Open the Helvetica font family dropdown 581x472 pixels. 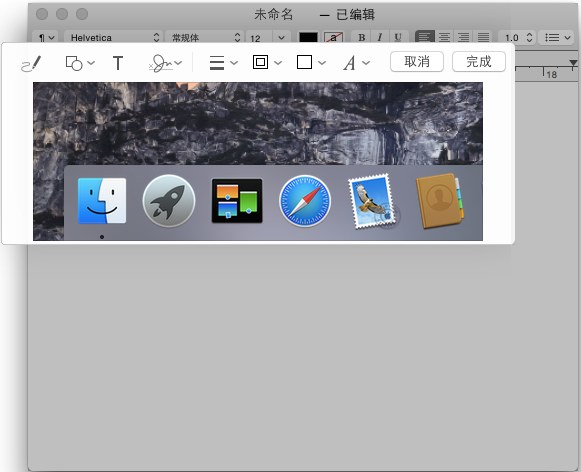[113, 37]
